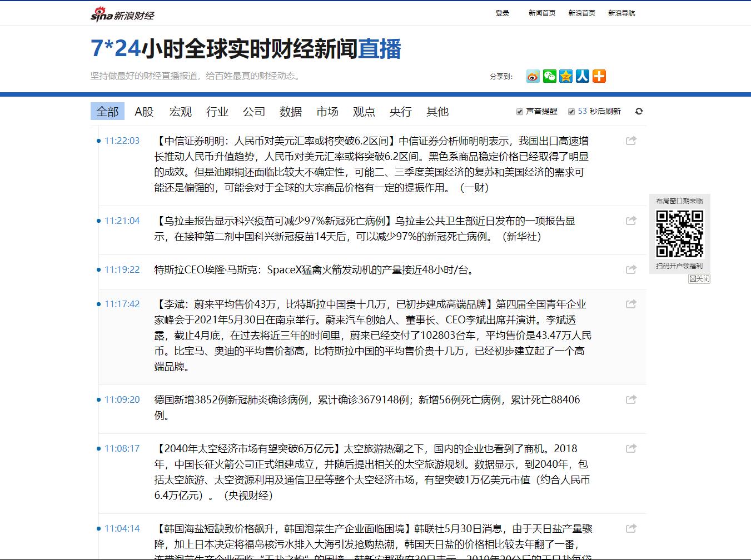This screenshot has height=560, width=751.
Task: Share the 11:19:22 Tesla CEO news
Action: (631, 270)
